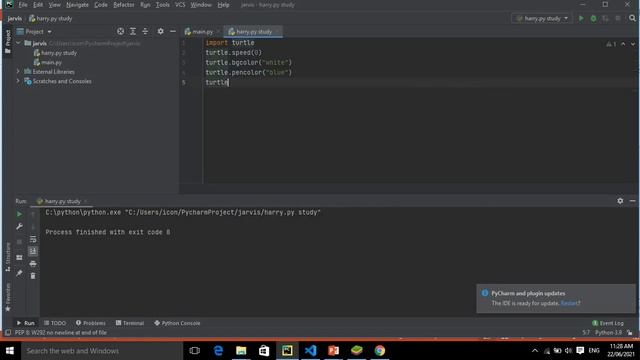Open the TODO tool window
The width and height of the screenshot is (640, 360).
pos(55,323)
